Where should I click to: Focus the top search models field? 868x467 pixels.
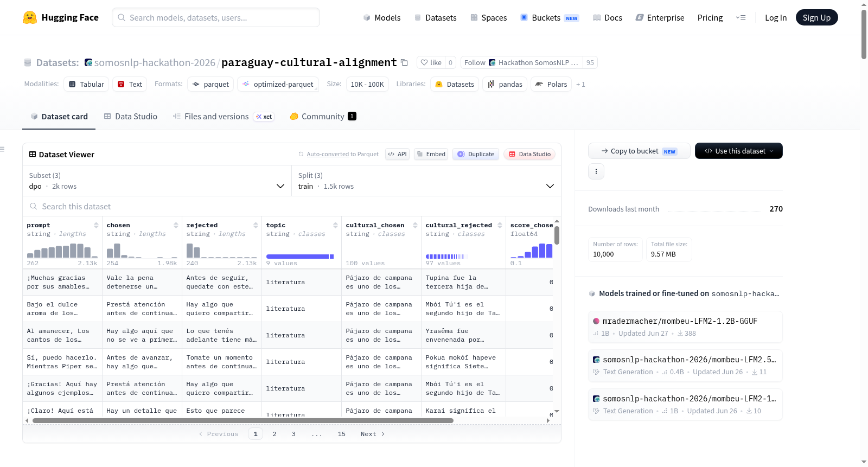[x=216, y=17]
